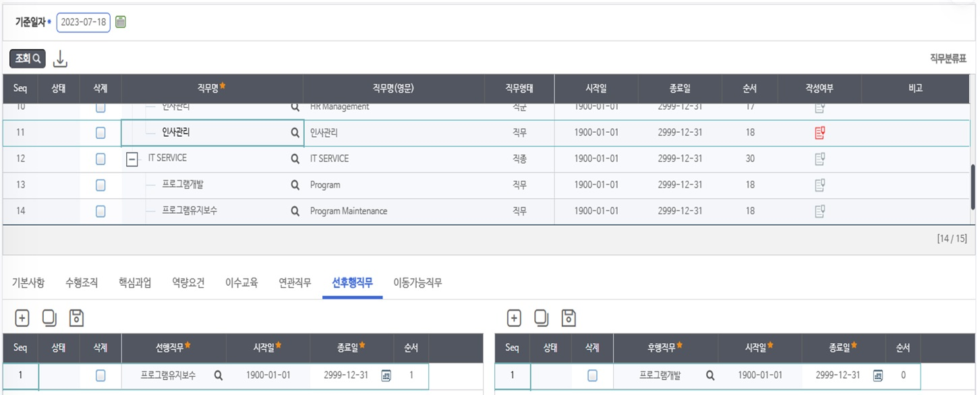This screenshot has width=980, height=395.
Task: Click the 직무형태 column header
Action: click(519, 88)
